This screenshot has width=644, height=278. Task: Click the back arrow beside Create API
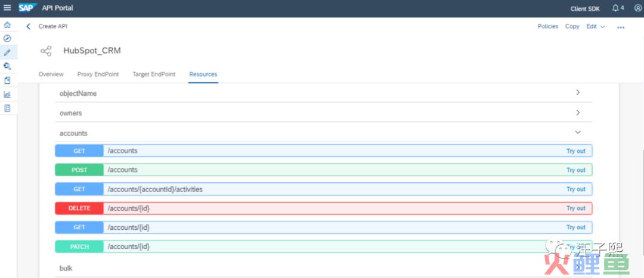(x=28, y=26)
